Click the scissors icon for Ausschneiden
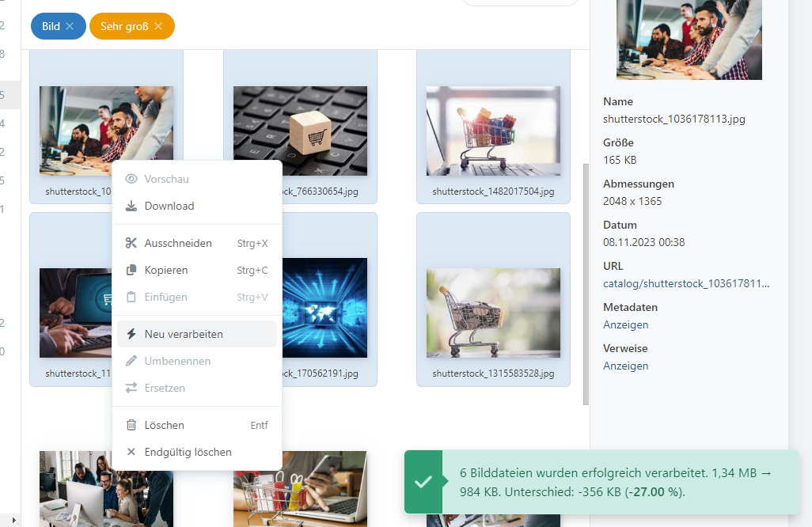Screen dimensions: 812x527 [131, 244]
